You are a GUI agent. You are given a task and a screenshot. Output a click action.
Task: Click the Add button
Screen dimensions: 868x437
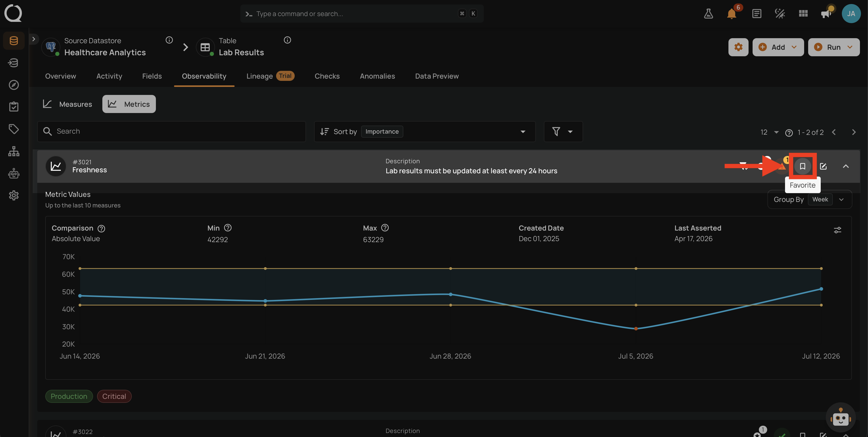(778, 47)
